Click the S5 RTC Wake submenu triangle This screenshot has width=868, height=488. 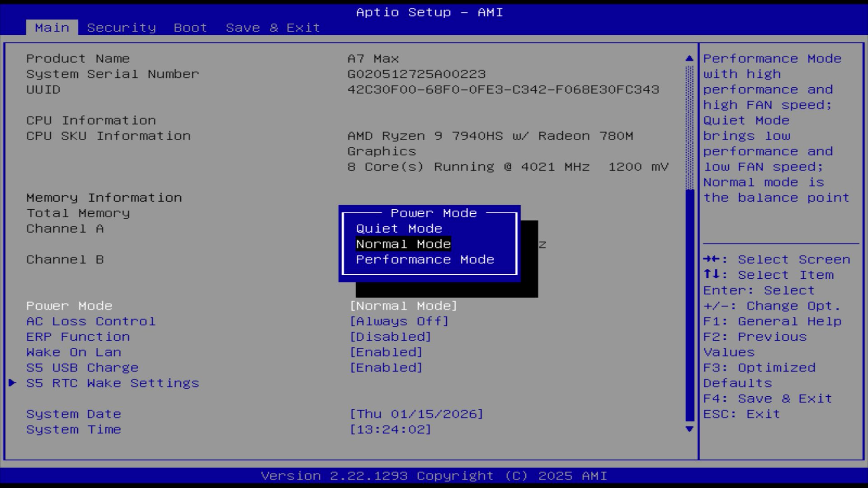click(12, 383)
